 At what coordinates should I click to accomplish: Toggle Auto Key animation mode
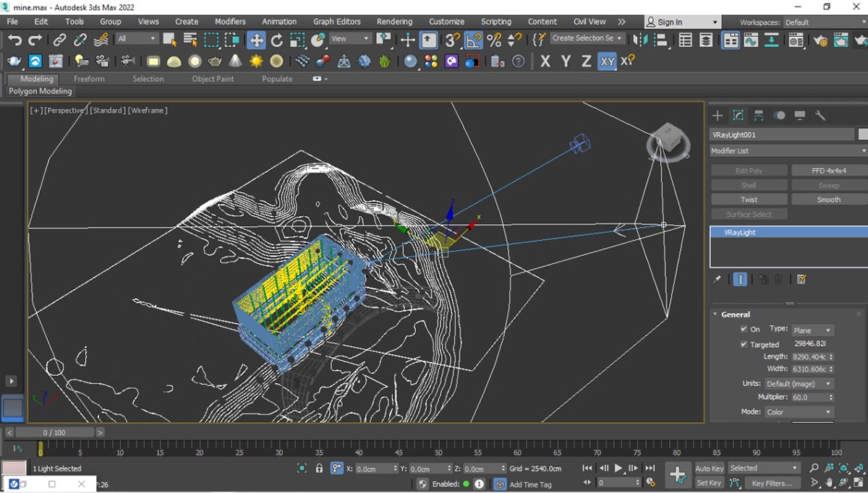point(709,468)
